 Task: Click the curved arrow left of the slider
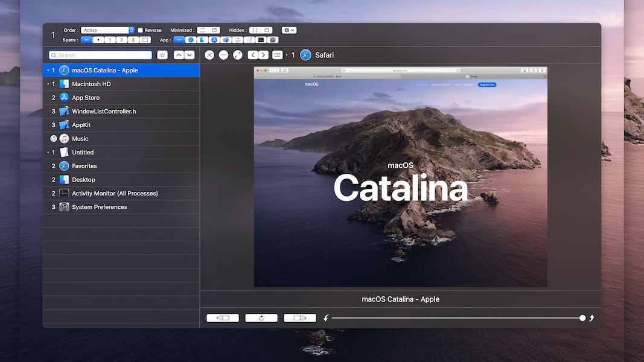coord(326,318)
